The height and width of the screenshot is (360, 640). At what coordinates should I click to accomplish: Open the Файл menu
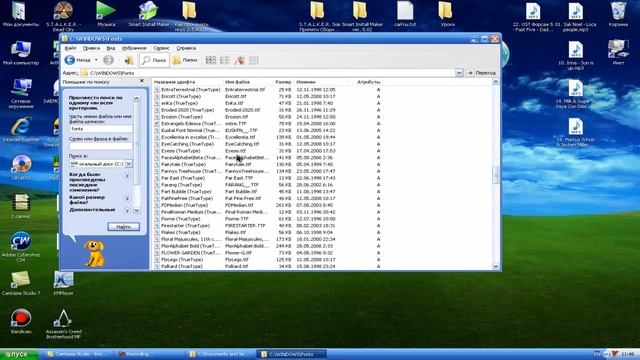pos(70,48)
